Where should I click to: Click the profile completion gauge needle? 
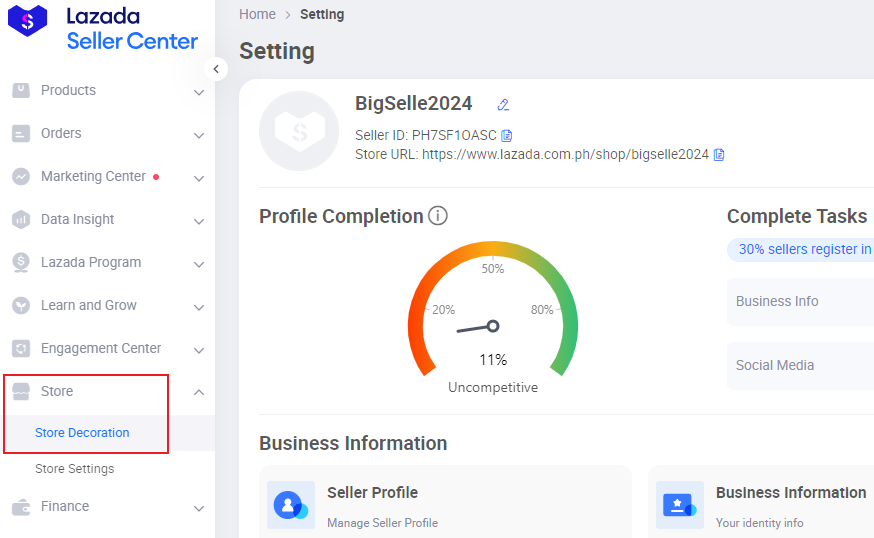point(478,328)
